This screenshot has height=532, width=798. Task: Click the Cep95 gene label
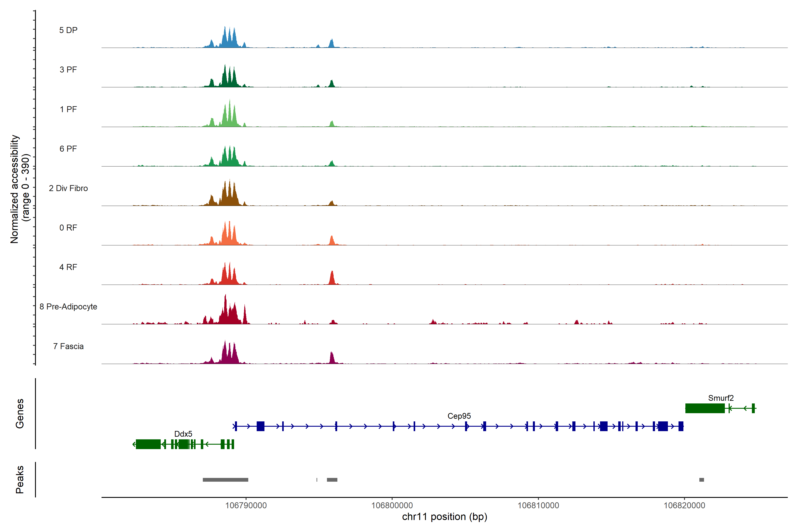pos(459,416)
